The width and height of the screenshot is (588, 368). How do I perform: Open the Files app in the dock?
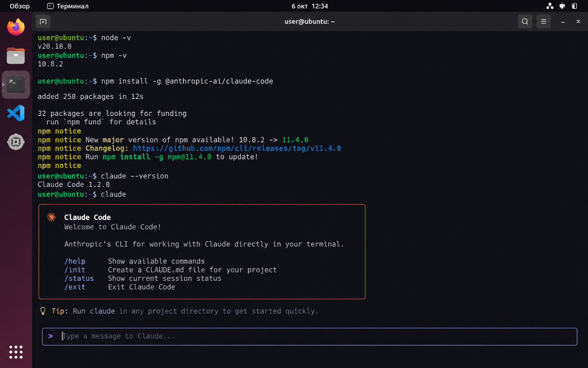pyautogui.click(x=16, y=56)
